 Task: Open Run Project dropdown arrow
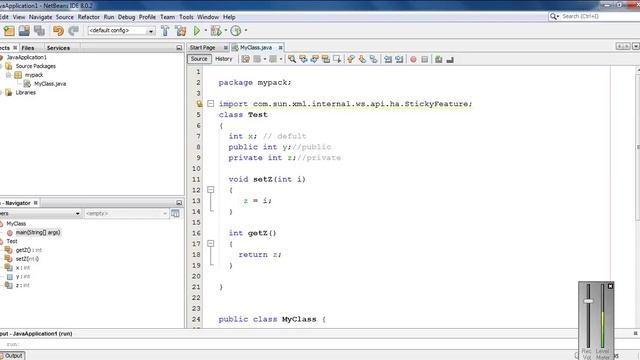click(x=205, y=30)
